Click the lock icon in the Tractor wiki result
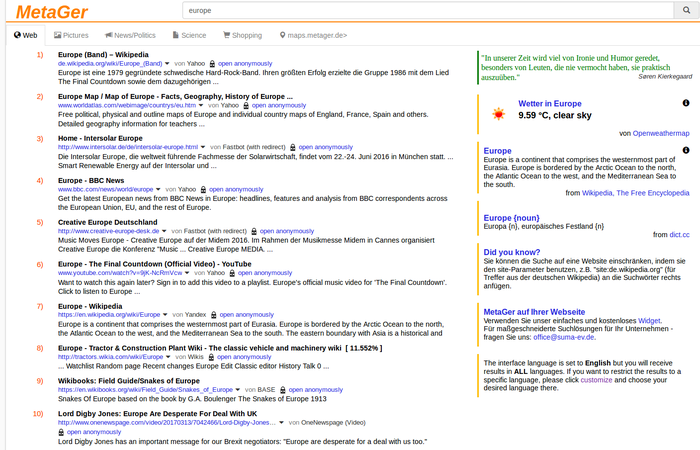The image size is (700, 450). (x=211, y=357)
